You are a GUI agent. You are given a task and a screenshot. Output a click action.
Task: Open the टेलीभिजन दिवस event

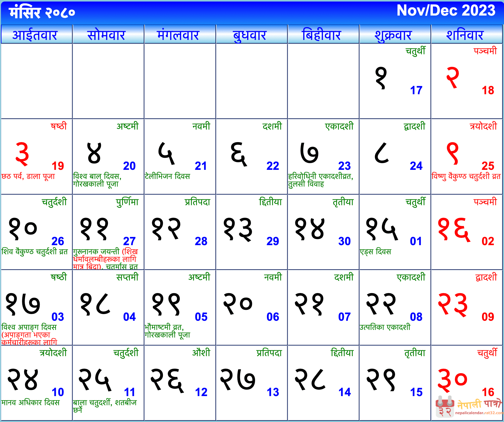(x=167, y=176)
